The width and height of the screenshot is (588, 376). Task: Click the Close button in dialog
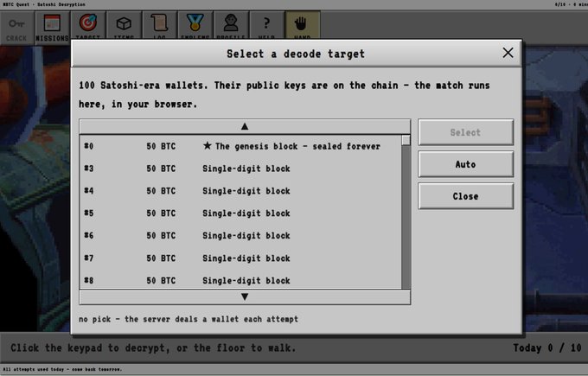click(465, 196)
